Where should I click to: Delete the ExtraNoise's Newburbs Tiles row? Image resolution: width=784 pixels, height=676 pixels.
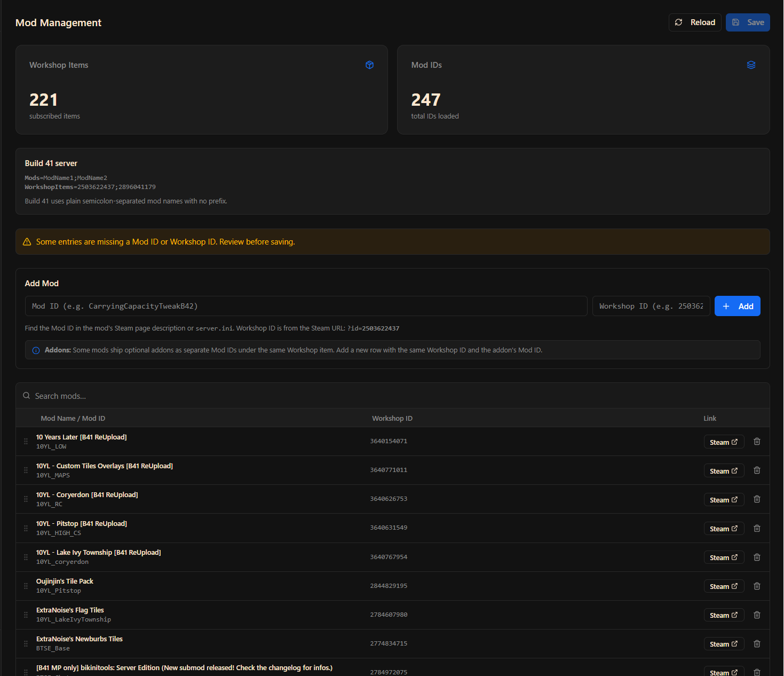click(757, 643)
